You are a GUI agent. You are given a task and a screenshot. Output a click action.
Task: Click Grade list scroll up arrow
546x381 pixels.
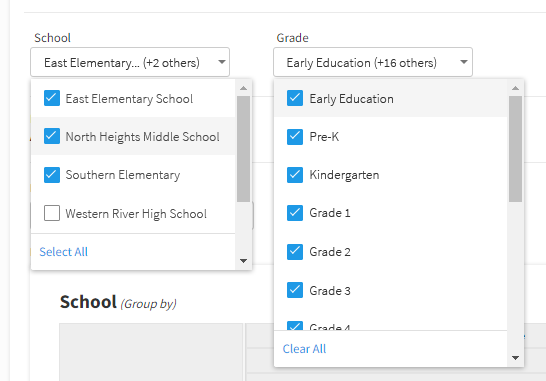515,88
